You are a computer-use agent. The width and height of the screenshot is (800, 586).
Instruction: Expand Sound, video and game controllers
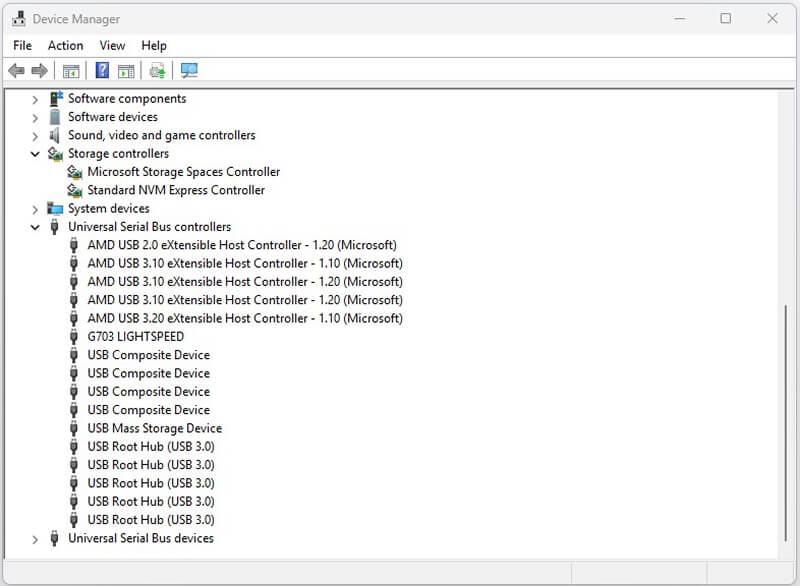coord(35,136)
